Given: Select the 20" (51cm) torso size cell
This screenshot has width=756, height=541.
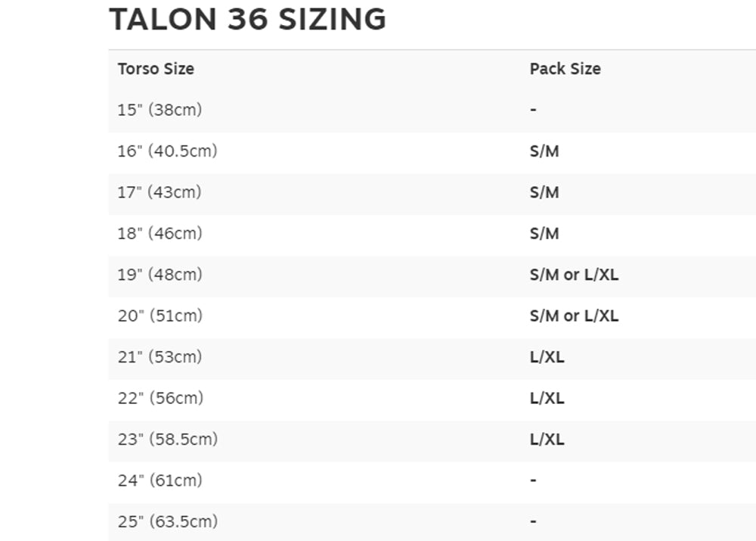Looking at the screenshot, I should coord(160,316).
